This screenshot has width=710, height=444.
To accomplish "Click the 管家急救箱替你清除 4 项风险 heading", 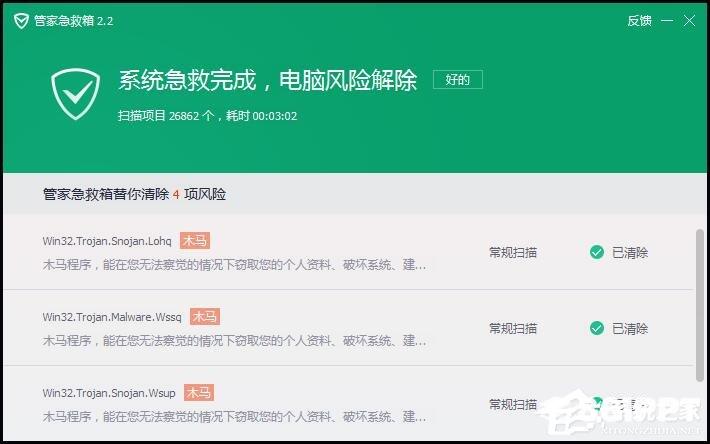I will [x=134, y=194].
